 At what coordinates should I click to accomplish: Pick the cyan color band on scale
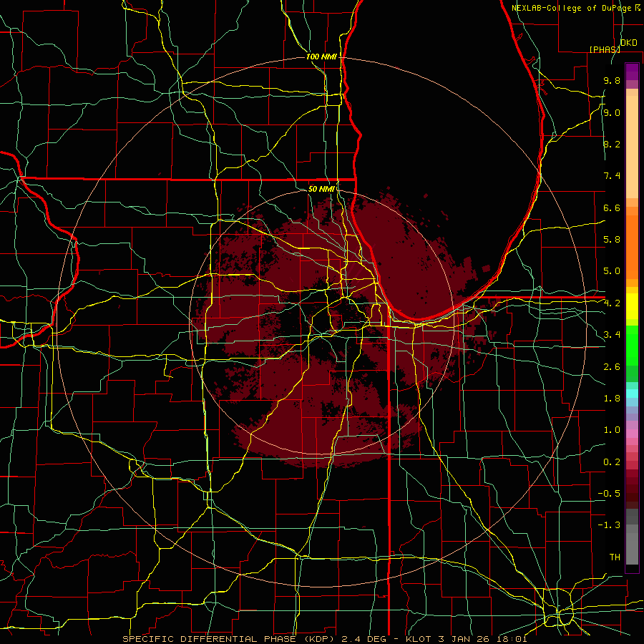pyautogui.click(x=632, y=393)
